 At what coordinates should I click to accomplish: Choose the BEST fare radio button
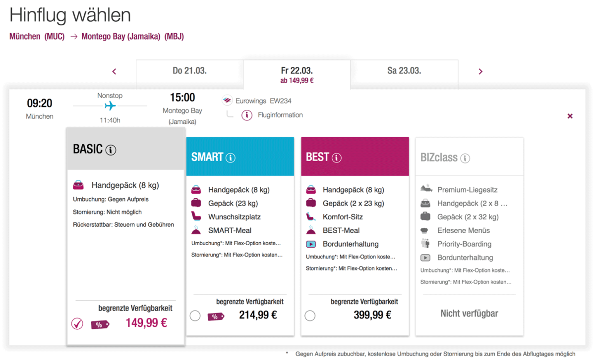point(310,315)
